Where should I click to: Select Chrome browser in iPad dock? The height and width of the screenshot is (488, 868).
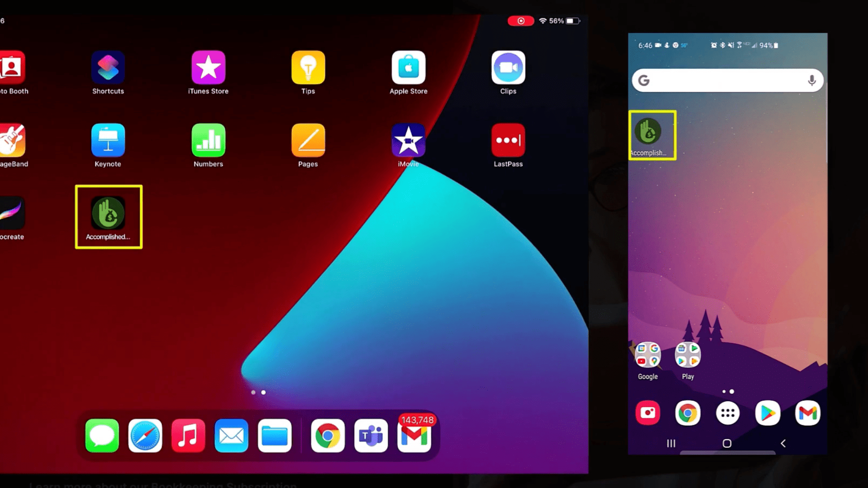[327, 436]
